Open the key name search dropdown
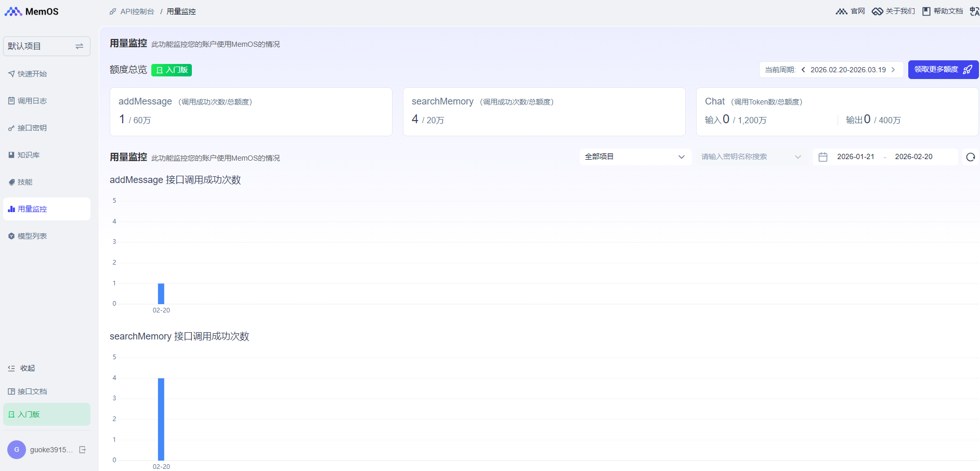Viewport: 980px width, 471px height. [x=751, y=157]
